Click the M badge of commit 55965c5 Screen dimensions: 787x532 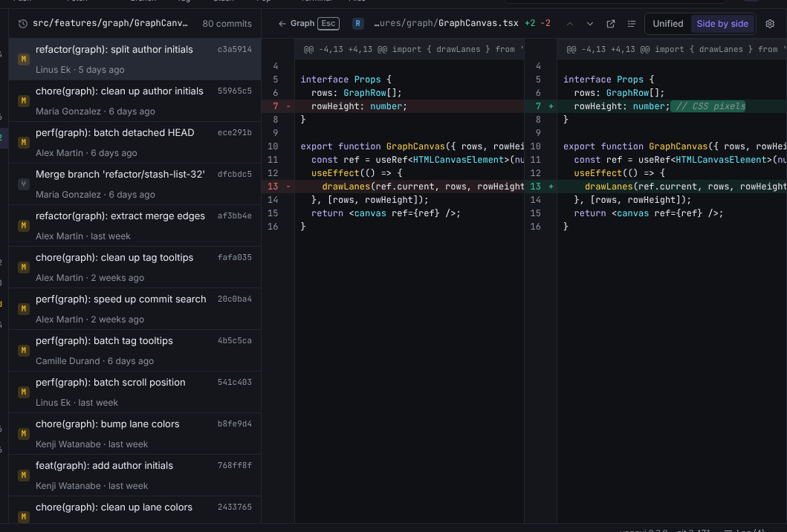[x=24, y=101]
